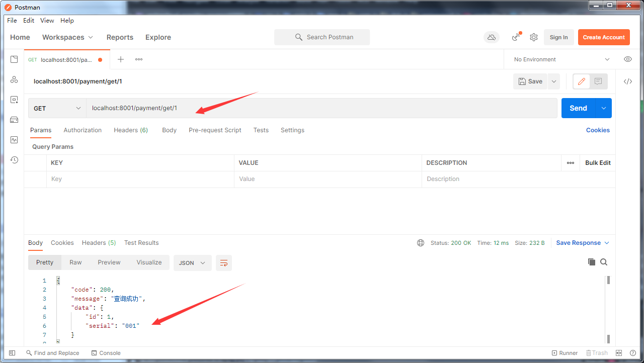Open code snippet panel icon
This screenshot has width=644, height=363.
click(628, 81)
